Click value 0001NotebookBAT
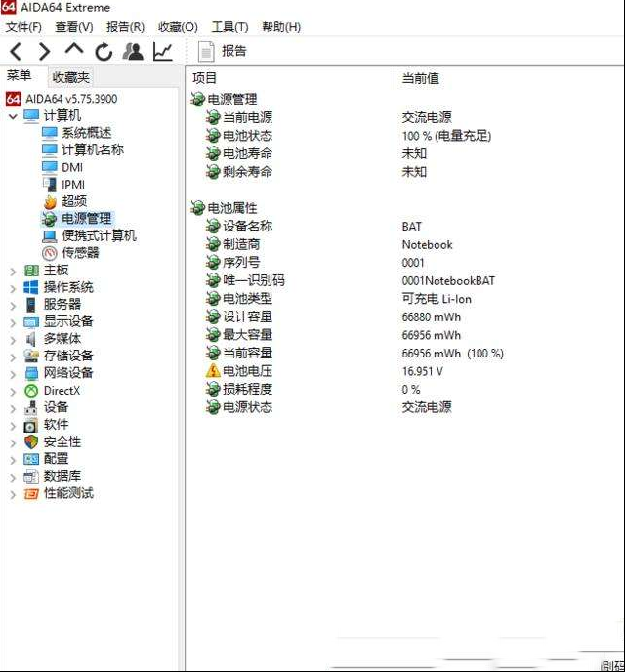This screenshot has width=625, height=672. (x=448, y=281)
